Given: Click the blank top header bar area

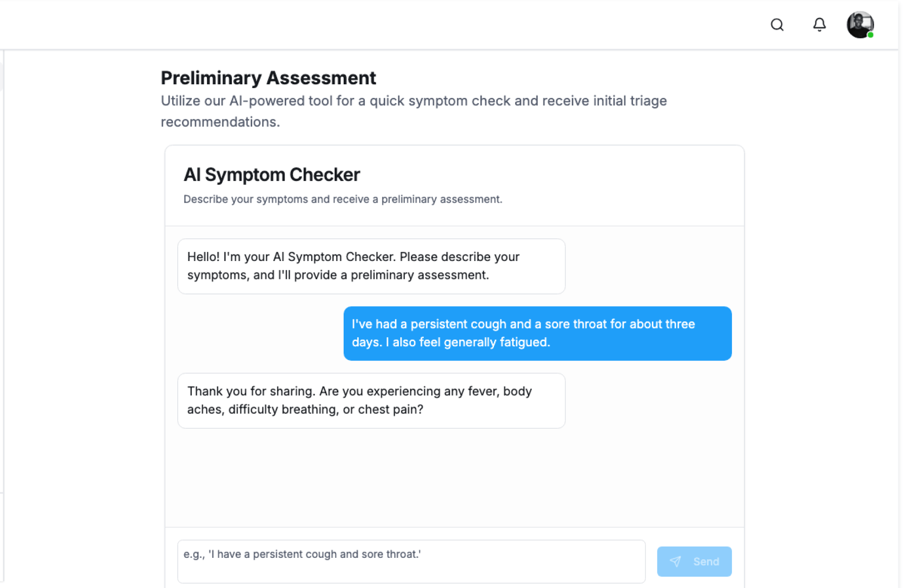Looking at the screenshot, I should coord(377,24).
